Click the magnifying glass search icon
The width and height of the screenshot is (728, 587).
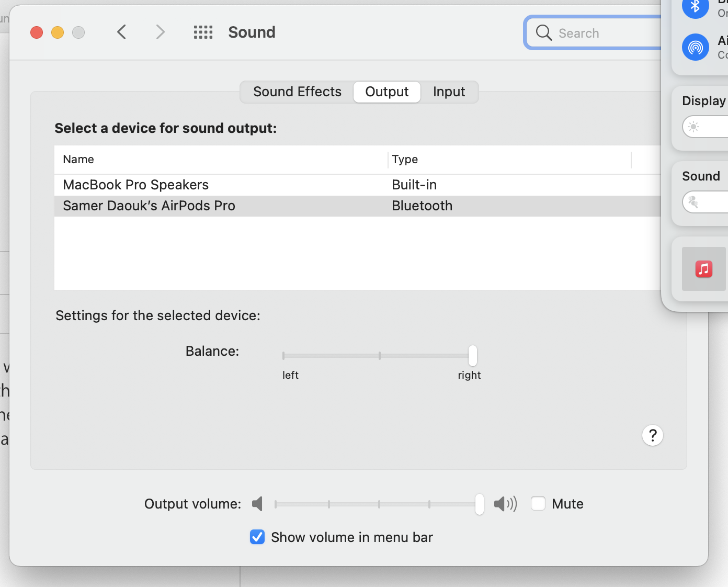tap(544, 33)
